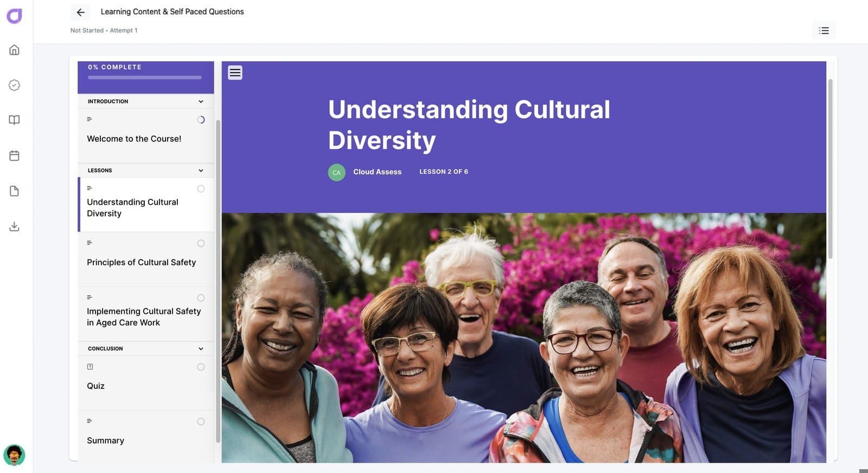Click the '0% COMPLETE' label
868x473 pixels.
coord(114,67)
